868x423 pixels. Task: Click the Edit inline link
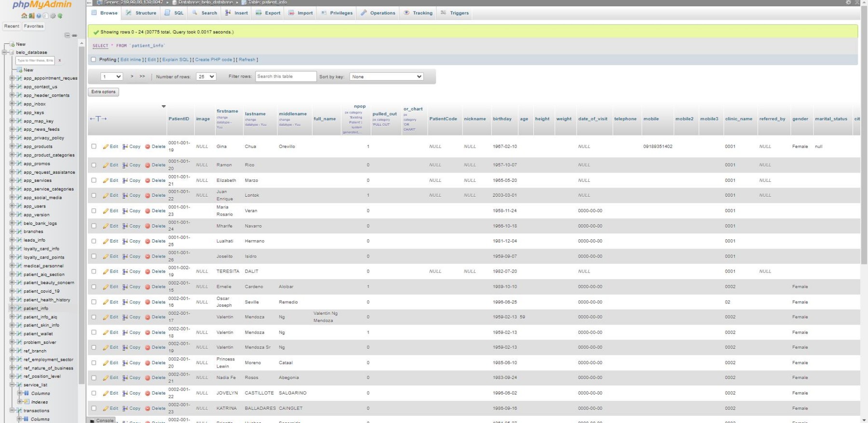131,60
